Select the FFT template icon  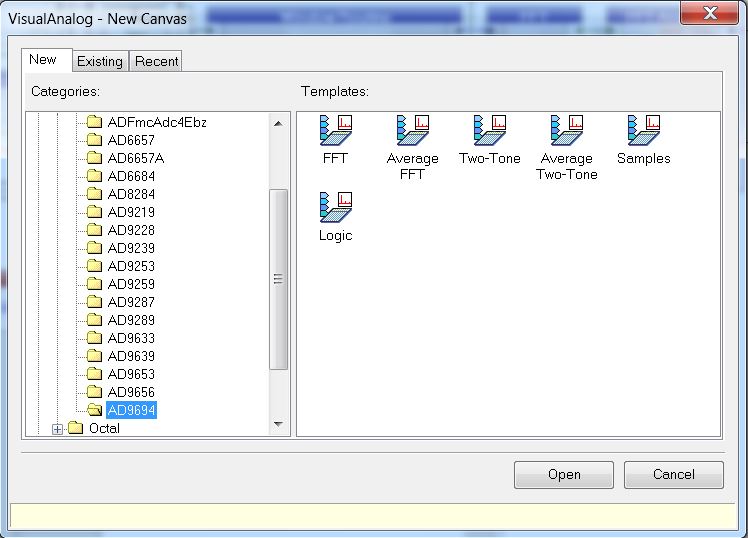335,130
